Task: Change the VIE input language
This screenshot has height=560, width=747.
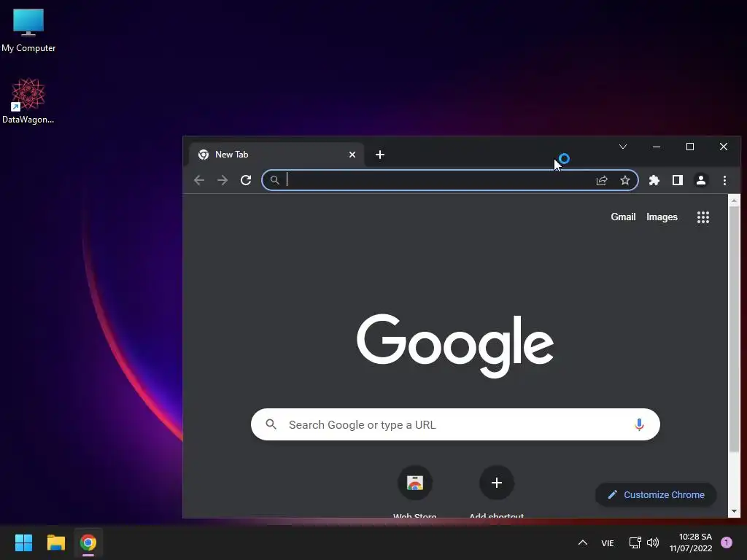Action: coord(608,542)
